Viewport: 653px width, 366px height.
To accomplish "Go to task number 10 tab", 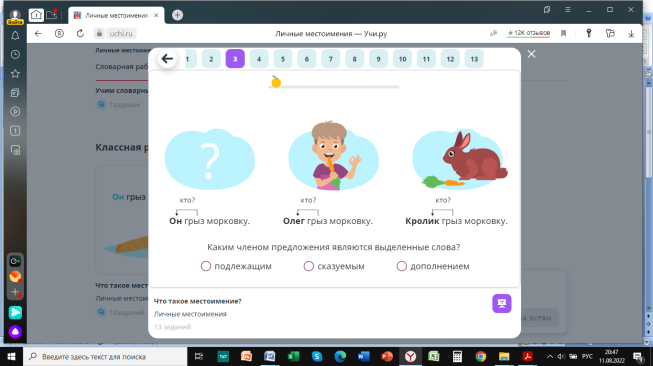I will click(x=402, y=59).
